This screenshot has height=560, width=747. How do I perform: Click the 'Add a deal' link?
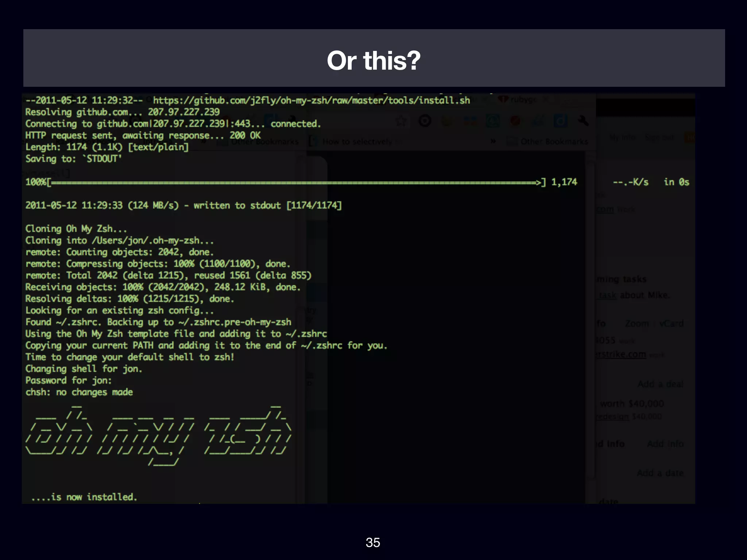point(660,384)
